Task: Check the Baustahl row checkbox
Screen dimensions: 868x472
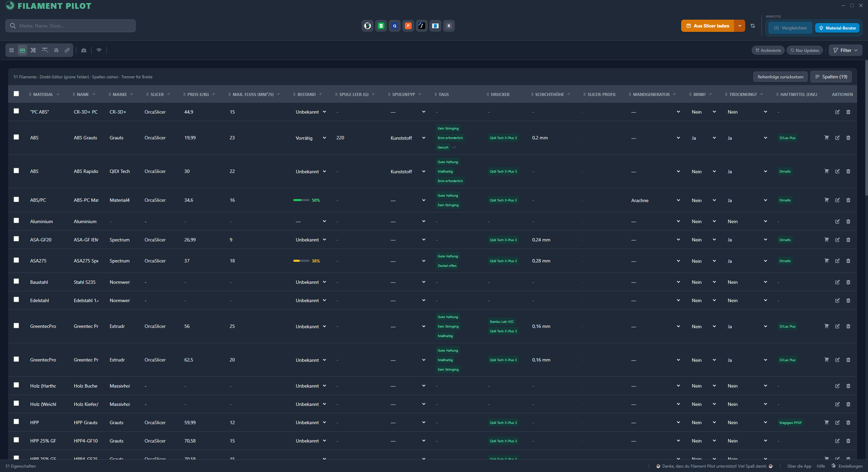Action: (16, 281)
